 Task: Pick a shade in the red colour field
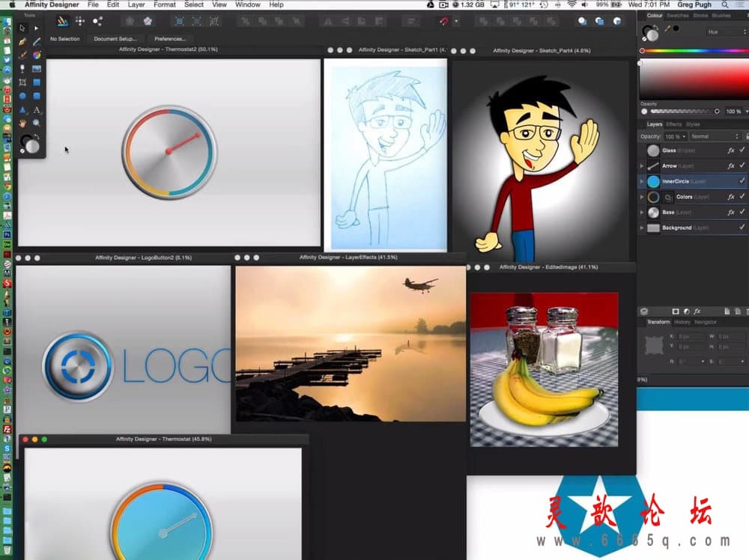pyautogui.click(x=694, y=79)
